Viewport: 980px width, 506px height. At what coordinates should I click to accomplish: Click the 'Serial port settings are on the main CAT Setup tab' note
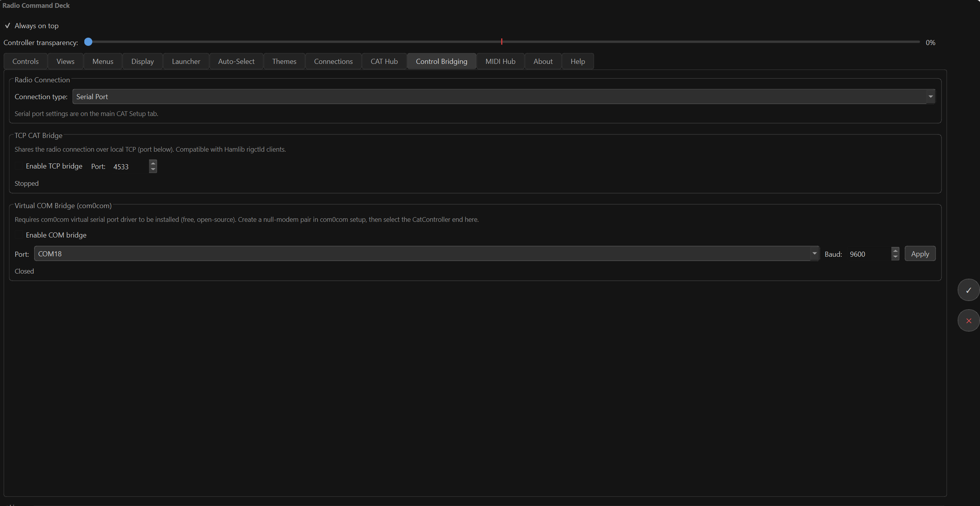click(x=86, y=114)
